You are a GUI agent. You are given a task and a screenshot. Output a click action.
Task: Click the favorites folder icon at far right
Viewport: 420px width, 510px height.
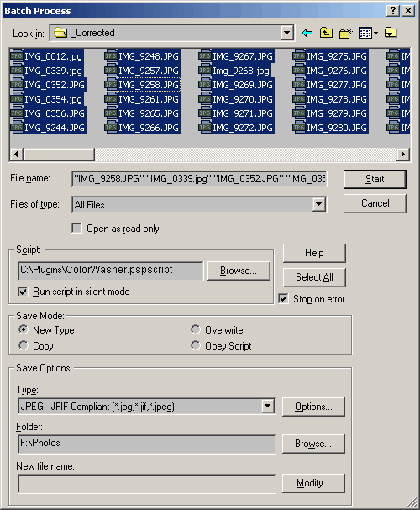pyautogui.click(x=391, y=33)
